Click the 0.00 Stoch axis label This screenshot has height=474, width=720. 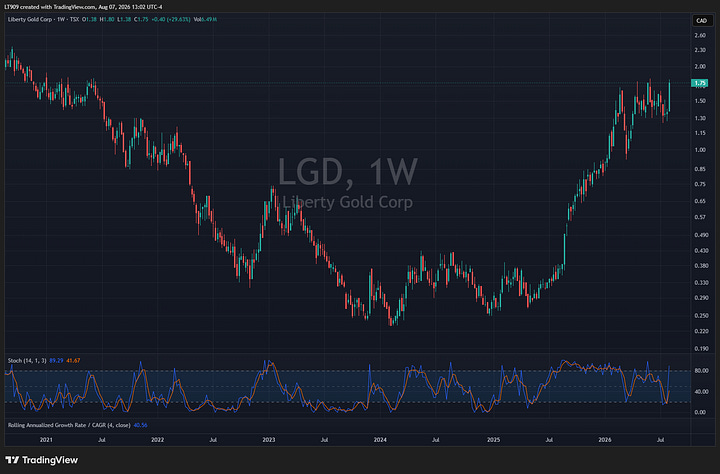700,412
